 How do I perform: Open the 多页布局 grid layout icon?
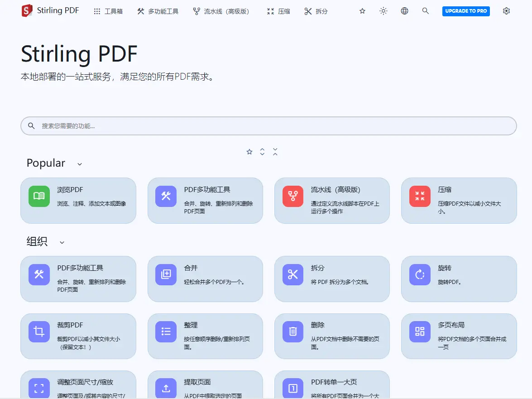[x=420, y=332]
